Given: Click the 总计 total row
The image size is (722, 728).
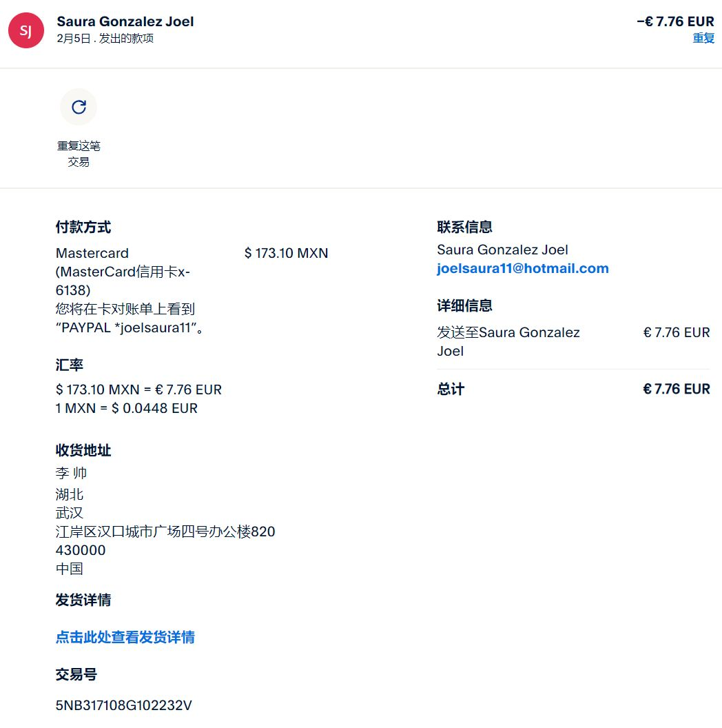Looking at the screenshot, I should click(x=573, y=389).
